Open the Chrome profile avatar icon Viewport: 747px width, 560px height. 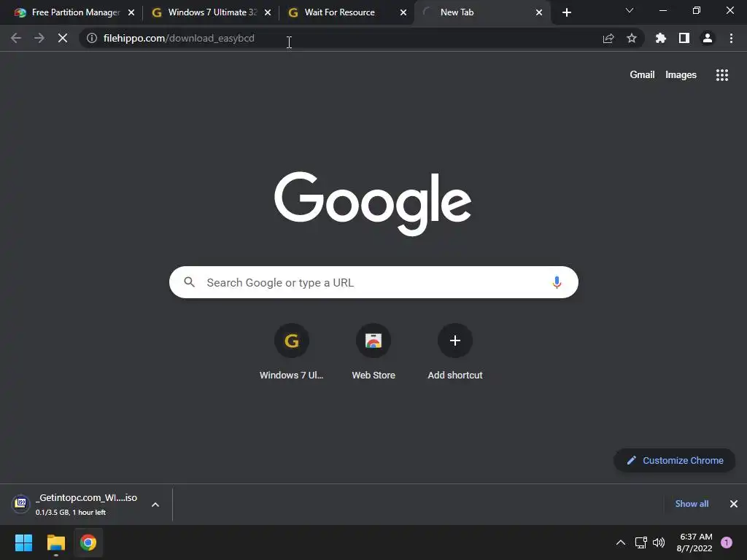pos(708,38)
